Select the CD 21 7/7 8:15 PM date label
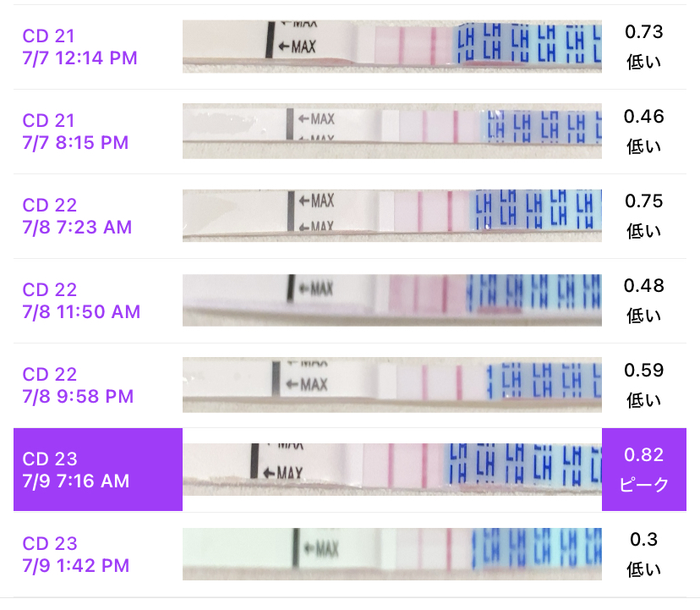 click(75, 131)
